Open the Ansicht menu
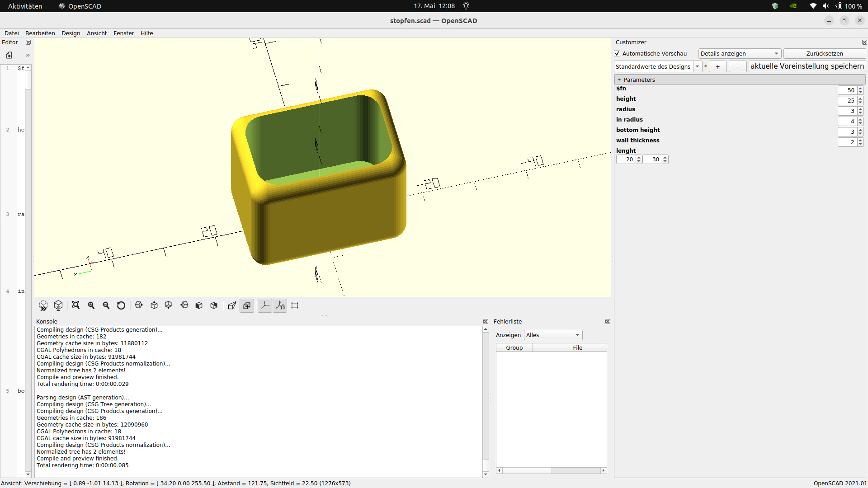The width and height of the screenshot is (868, 488). click(96, 33)
